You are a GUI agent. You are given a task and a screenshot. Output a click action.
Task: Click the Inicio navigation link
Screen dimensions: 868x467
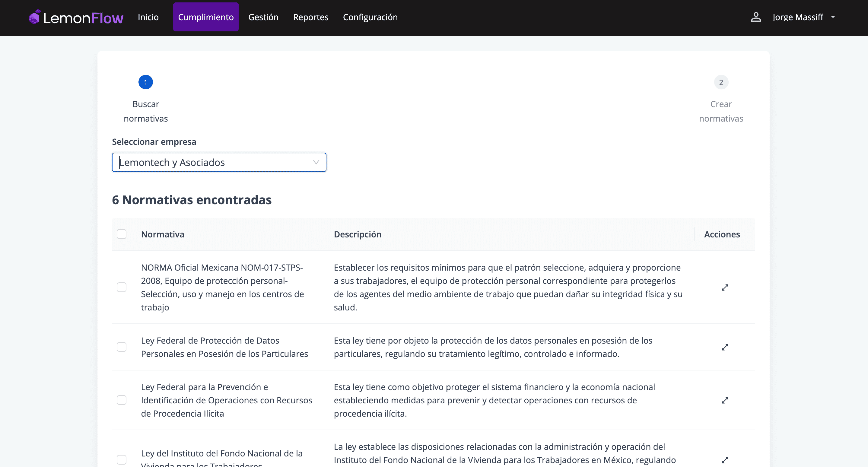click(x=148, y=17)
